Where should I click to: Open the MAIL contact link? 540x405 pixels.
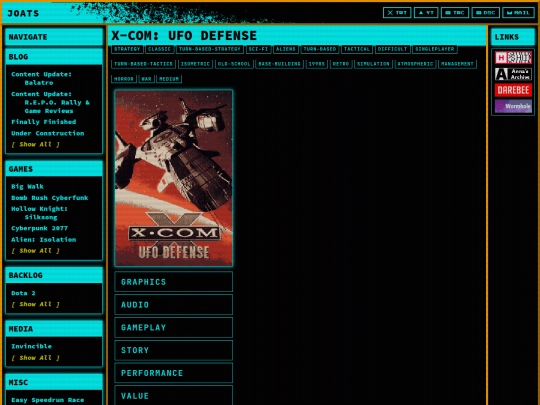click(x=518, y=13)
